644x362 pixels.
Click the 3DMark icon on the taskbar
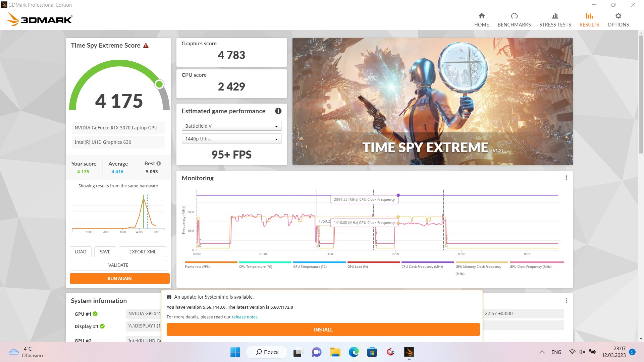(409, 352)
